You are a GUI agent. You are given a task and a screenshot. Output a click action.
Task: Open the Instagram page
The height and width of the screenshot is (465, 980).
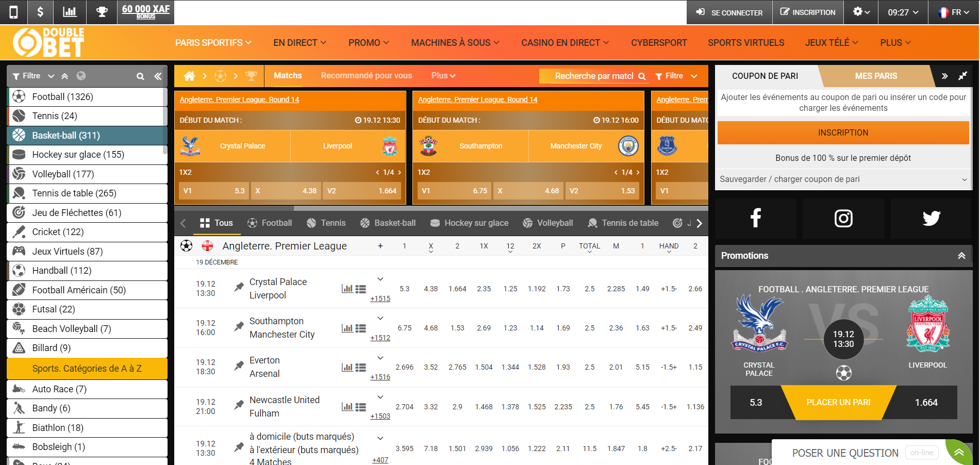pyautogui.click(x=843, y=218)
